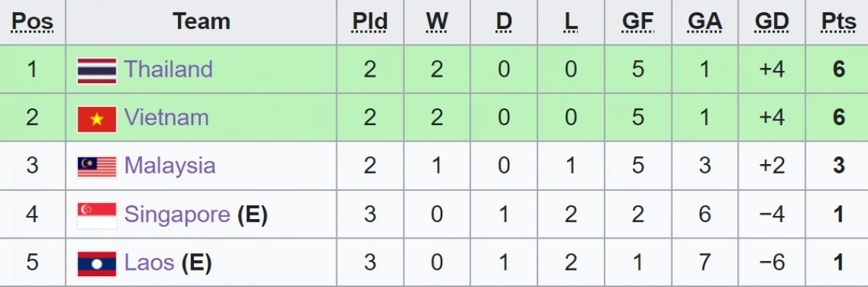The image size is (868, 287).
Task: Click the GD column header
Action: coord(772,22)
